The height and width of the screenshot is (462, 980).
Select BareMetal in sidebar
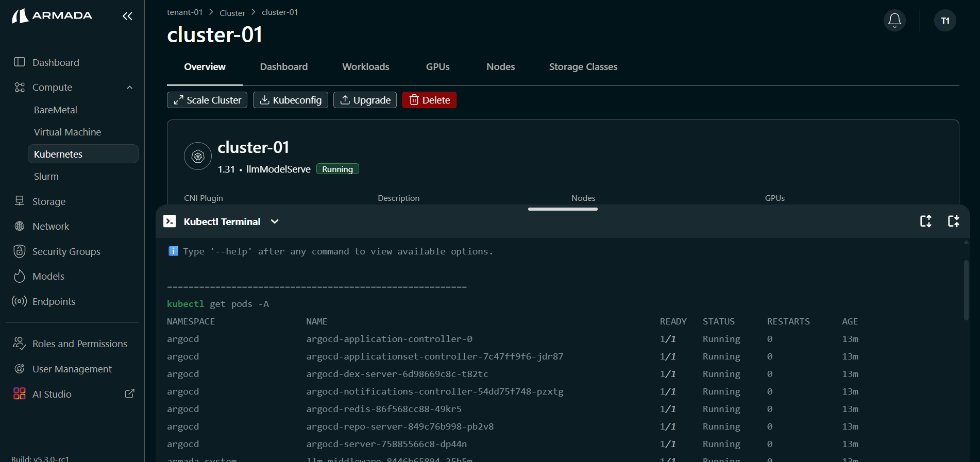[56, 110]
